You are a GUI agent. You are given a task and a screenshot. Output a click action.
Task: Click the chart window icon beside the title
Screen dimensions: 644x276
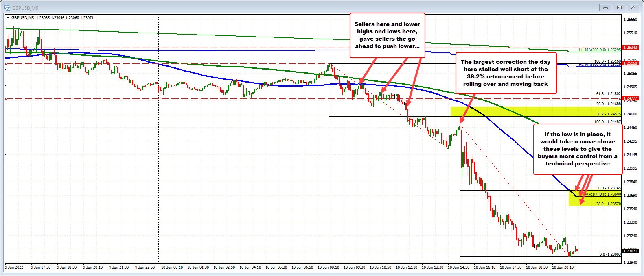pos(7,7)
